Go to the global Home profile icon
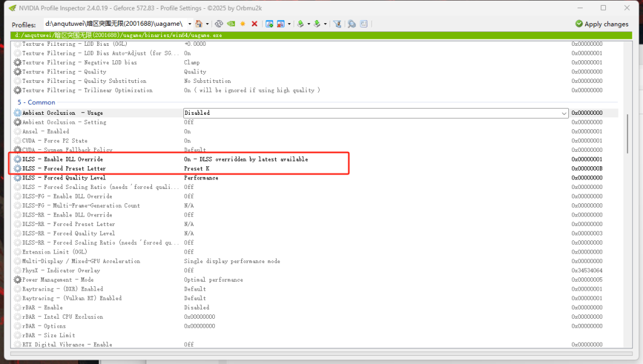This screenshot has width=643, height=364. click(199, 24)
